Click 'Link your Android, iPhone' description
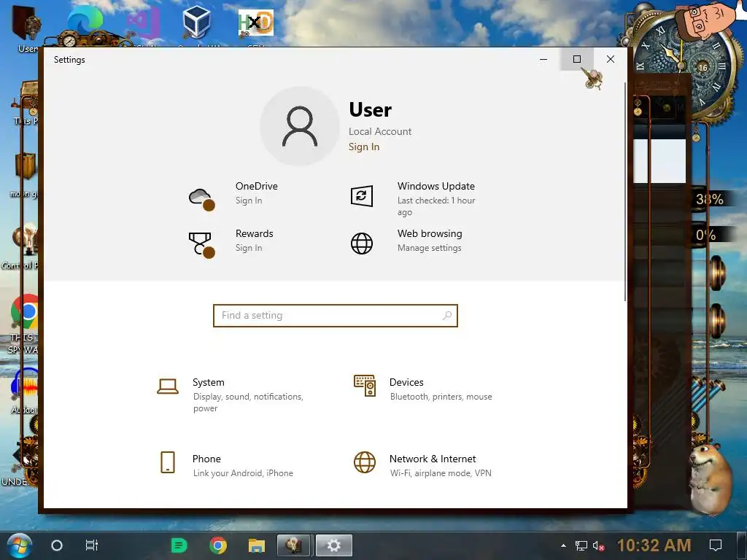 click(243, 472)
